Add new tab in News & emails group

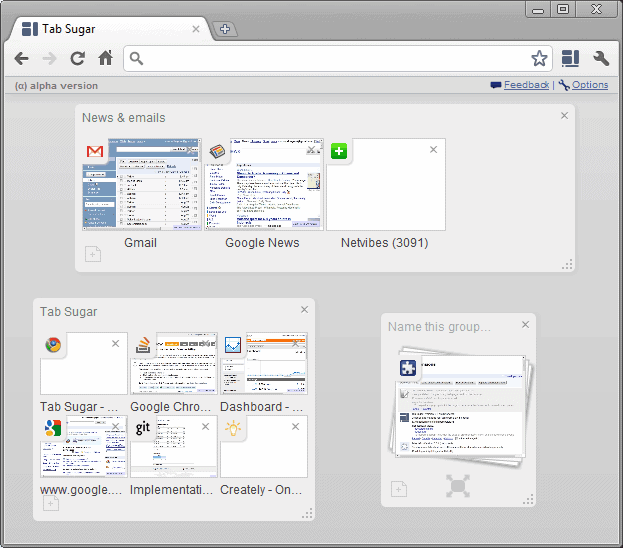[x=92, y=254]
